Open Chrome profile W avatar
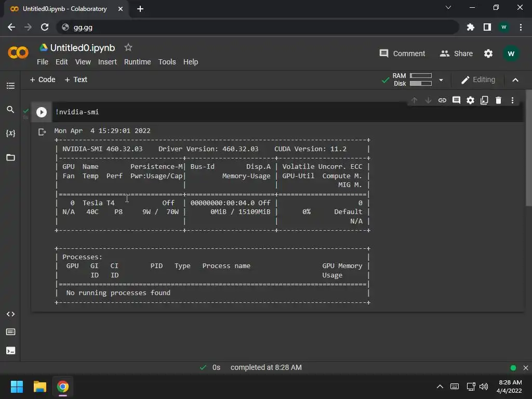Image resolution: width=532 pixels, height=399 pixels. pyautogui.click(x=504, y=27)
